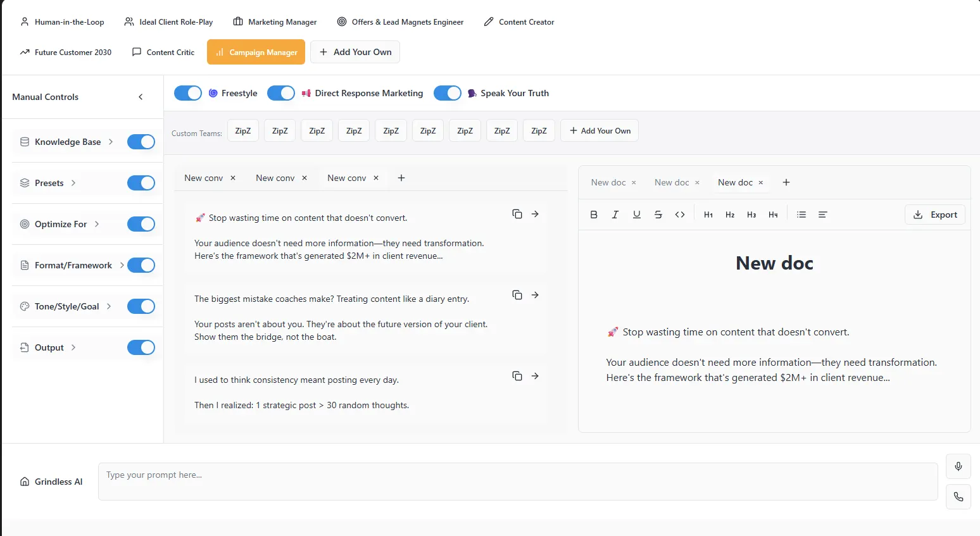
Task: Click the Export button
Action: [935, 215]
